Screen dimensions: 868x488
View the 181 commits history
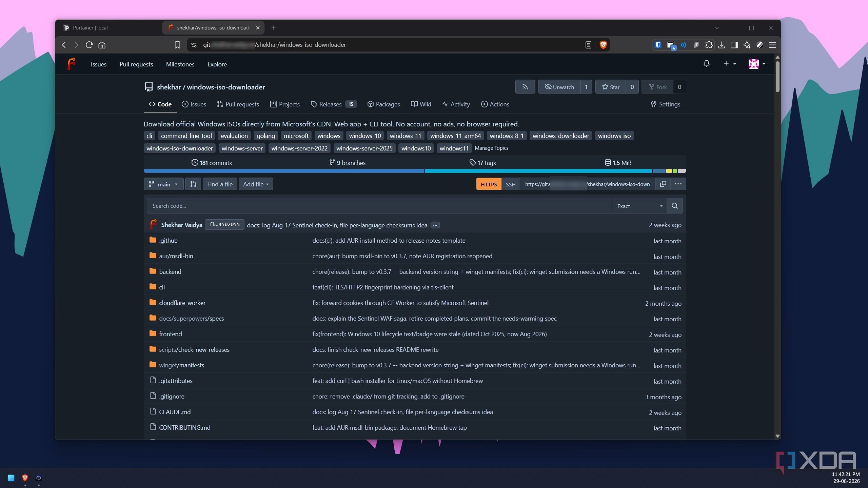pyautogui.click(x=212, y=163)
